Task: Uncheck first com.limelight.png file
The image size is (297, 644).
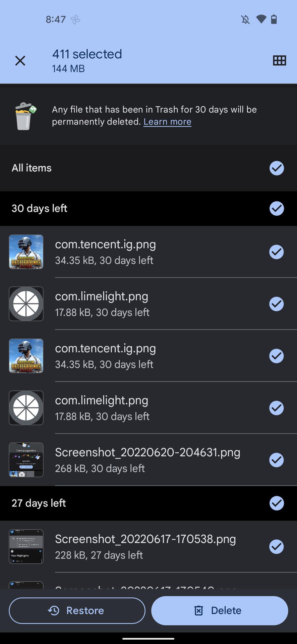Action: coord(277,304)
